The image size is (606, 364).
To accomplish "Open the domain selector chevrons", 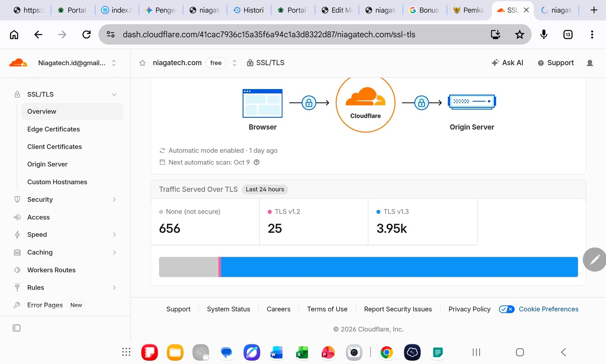I will point(234,63).
